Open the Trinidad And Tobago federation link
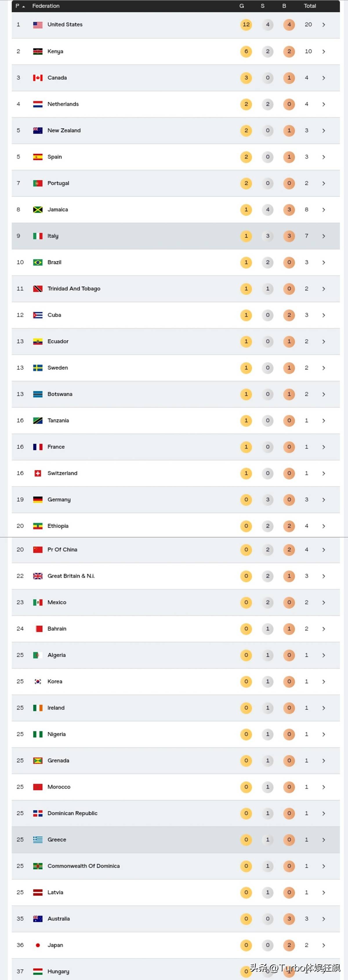This screenshot has width=348, height=980. 74,289
